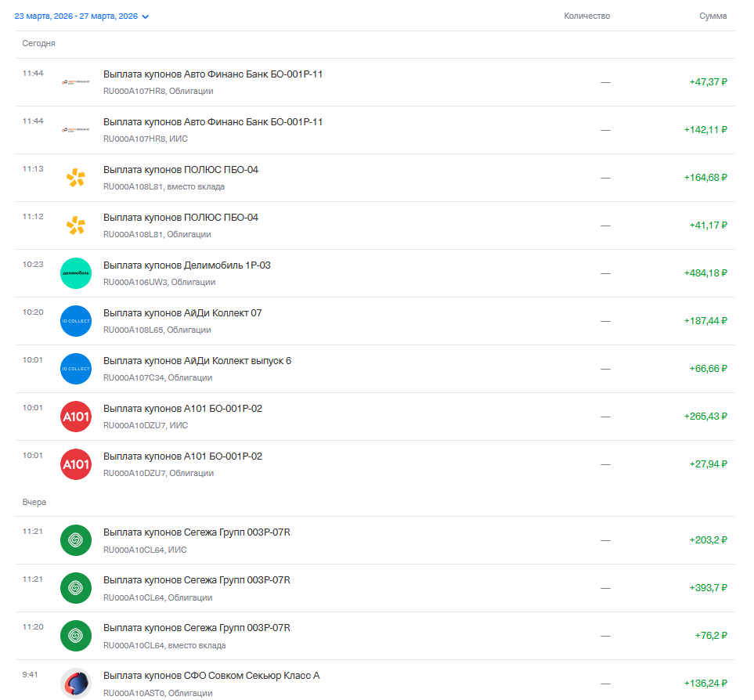Click the ПОЛЮС logo in the 11:12 row
754x700 pixels.
click(x=76, y=226)
